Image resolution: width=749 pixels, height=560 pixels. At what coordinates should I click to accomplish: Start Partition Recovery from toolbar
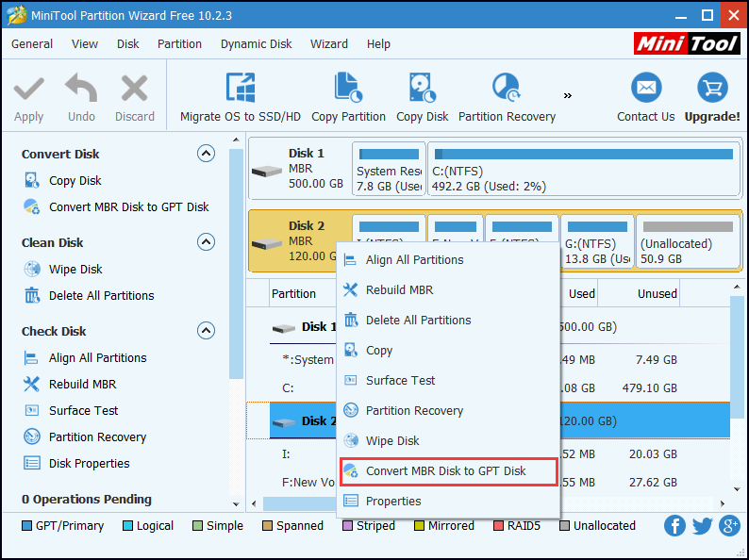tap(507, 98)
